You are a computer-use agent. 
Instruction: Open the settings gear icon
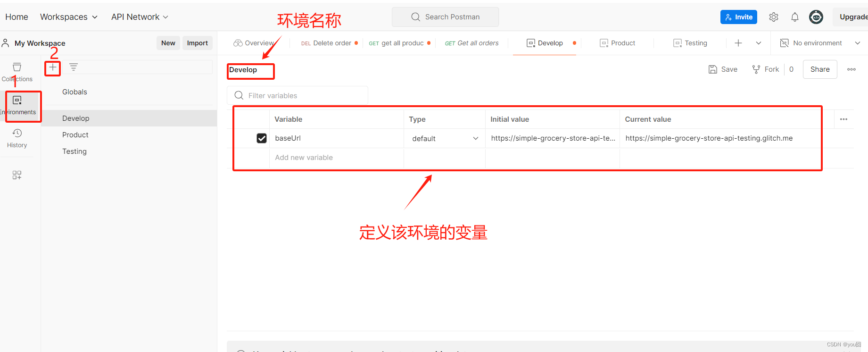coord(774,17)
